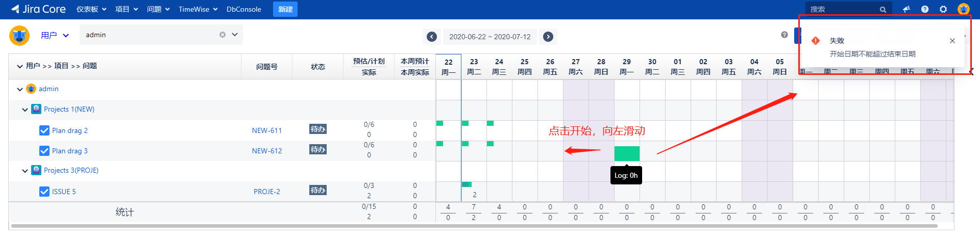Open issue link NEW-611
This screenshot has width=980, height=243.
click(266, 130)
